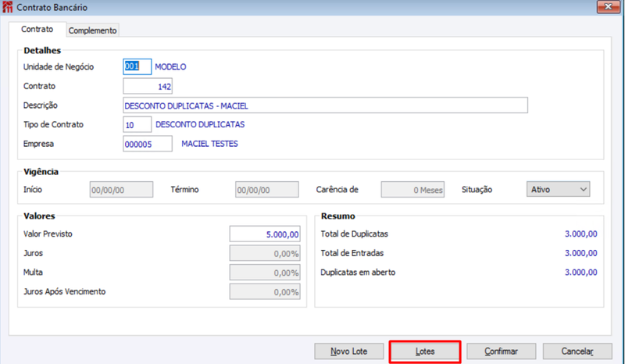The height and width of the screenshot is (364, 625).
Task: Click the Cancelar button
Action: tap(577, 352)
